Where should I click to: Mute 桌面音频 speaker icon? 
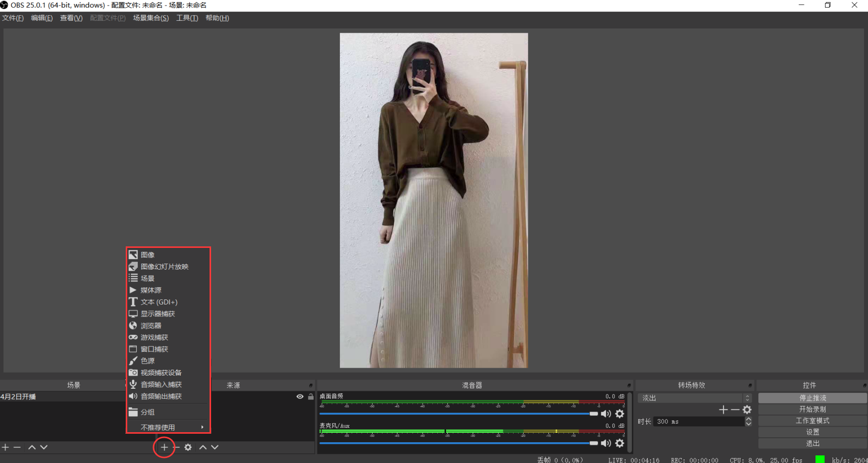click(x=606, y=414)
